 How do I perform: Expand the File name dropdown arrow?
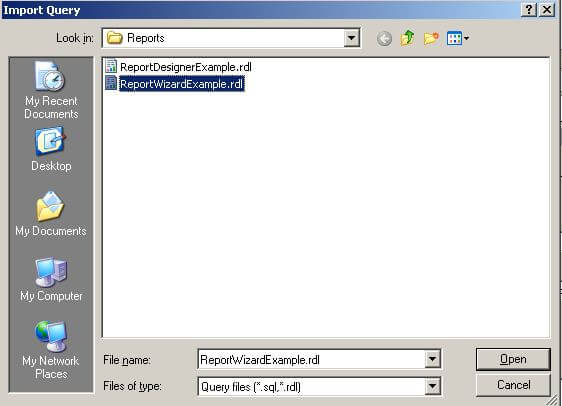point(432,359)
